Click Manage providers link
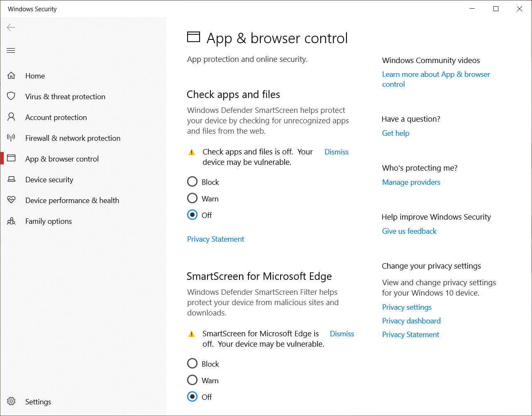532x416 pixels. point(411,182)
